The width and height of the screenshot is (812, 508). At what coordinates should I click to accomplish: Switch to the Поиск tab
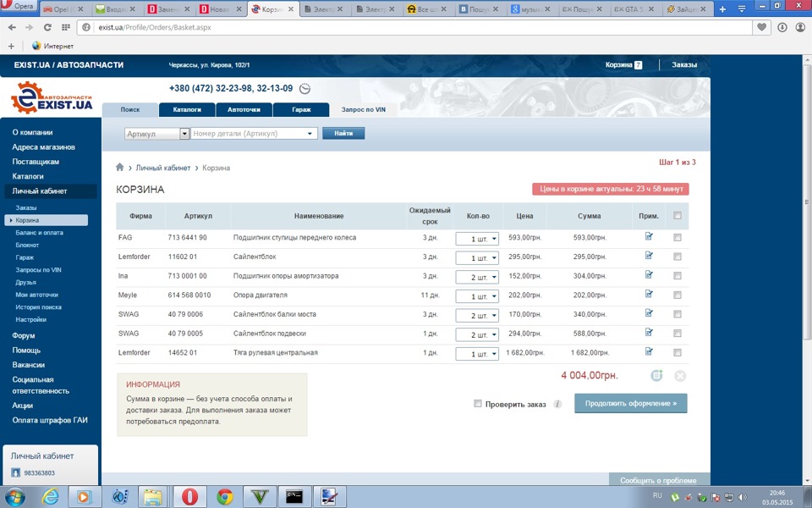(130, 110)
